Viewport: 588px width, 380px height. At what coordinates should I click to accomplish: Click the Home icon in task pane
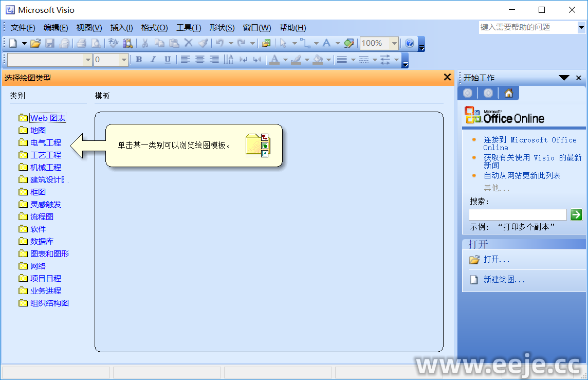click(x=508, y=93)
